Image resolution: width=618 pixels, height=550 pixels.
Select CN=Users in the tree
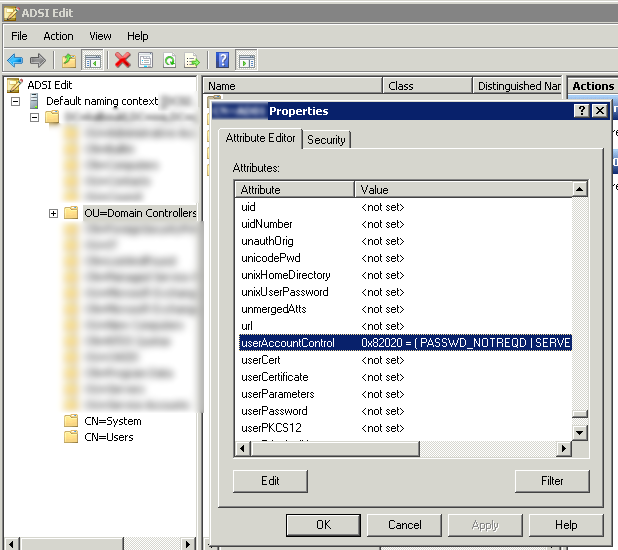coord(109,437)
